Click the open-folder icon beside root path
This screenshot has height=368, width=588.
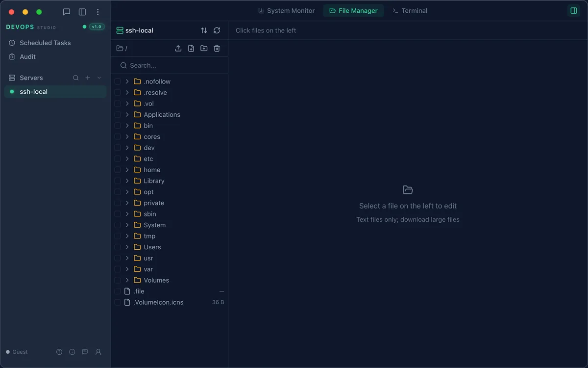point(120,48)
